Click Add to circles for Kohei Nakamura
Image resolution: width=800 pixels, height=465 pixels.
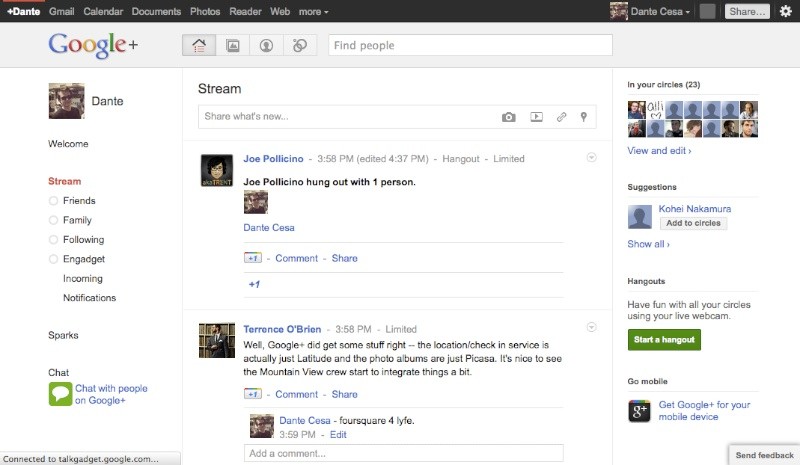point(693,223)
